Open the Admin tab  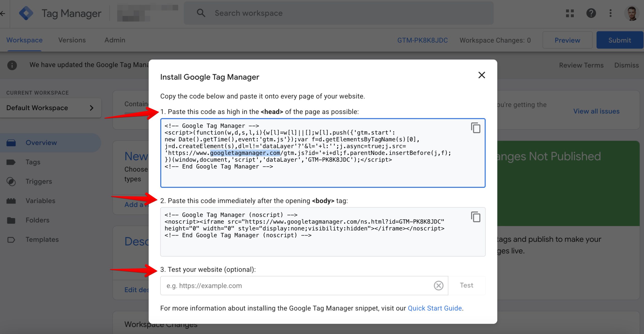tap(115, 40)
